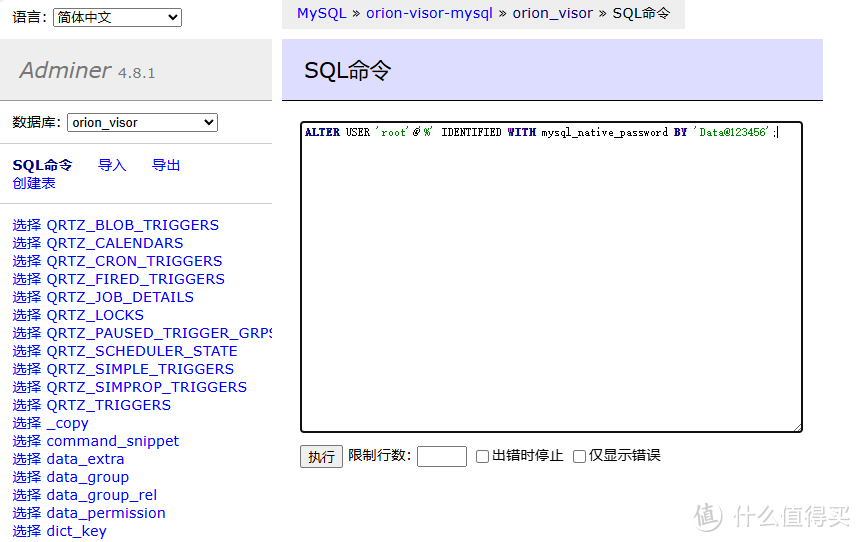Open table dict_key structure
The width and height of the screenshot is (860, 542).
[x=76, y=532]
